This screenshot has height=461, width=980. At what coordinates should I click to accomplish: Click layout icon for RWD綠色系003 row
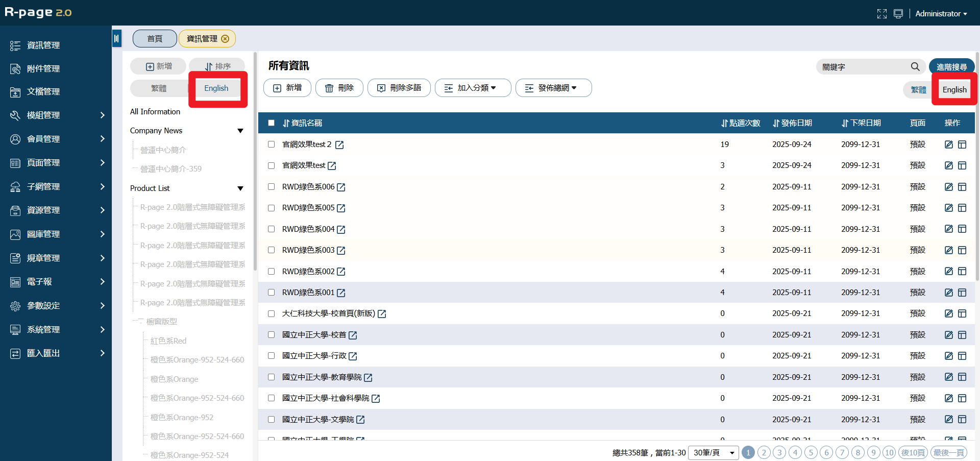coord(962,250)
